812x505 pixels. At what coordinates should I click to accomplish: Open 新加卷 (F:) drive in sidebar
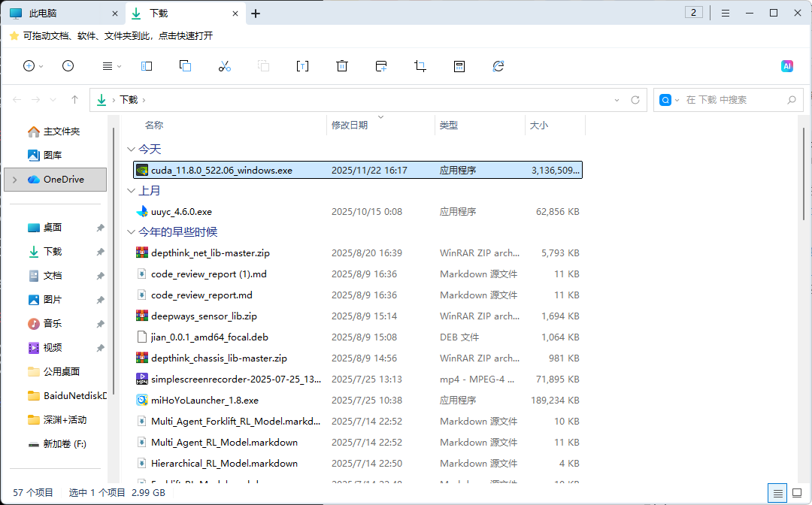point(57,444)
